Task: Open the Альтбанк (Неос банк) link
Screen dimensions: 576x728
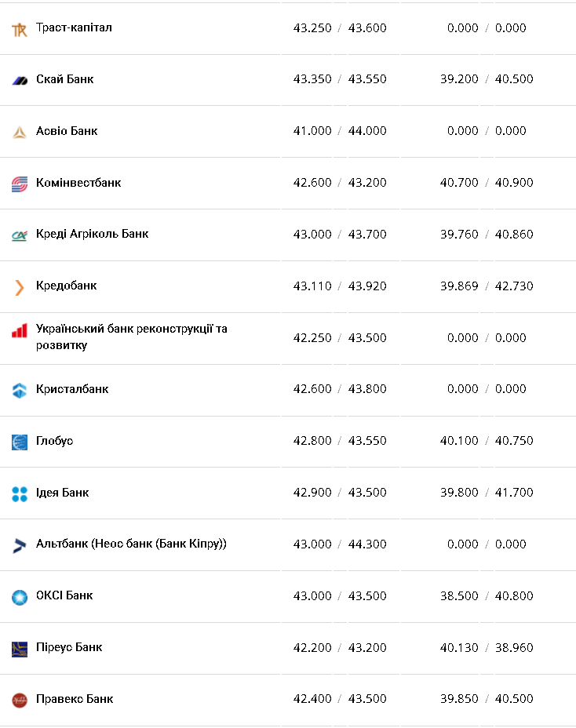Action: [131, 544]
